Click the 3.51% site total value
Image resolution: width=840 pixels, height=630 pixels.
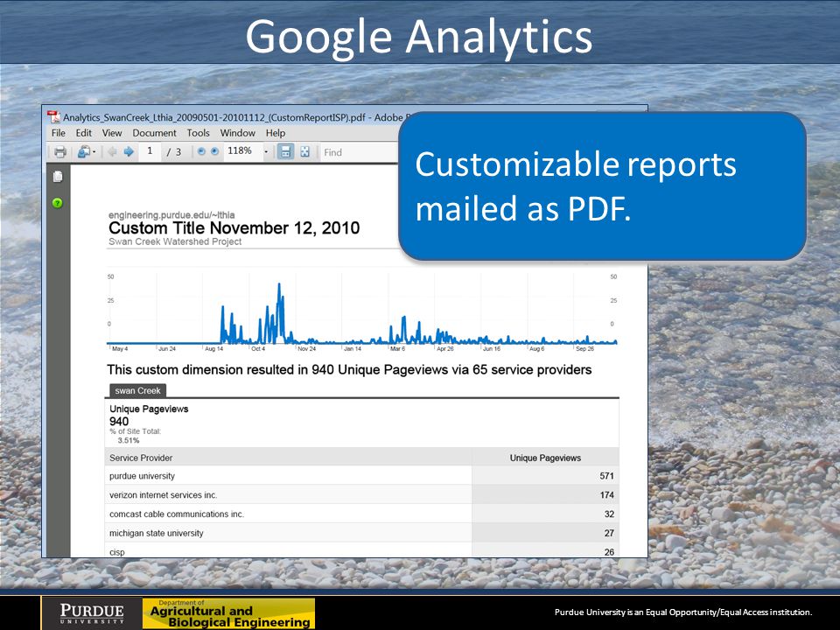coord(129,440)
